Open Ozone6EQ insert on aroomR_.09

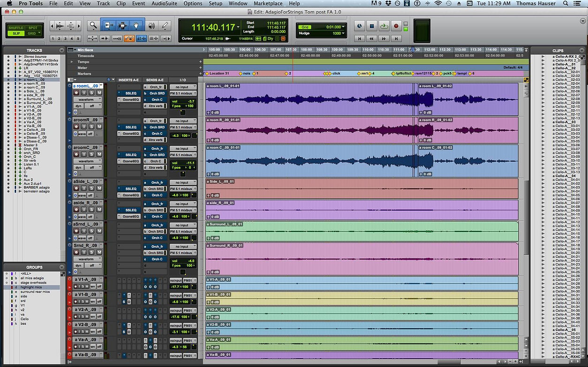(128, 134)
